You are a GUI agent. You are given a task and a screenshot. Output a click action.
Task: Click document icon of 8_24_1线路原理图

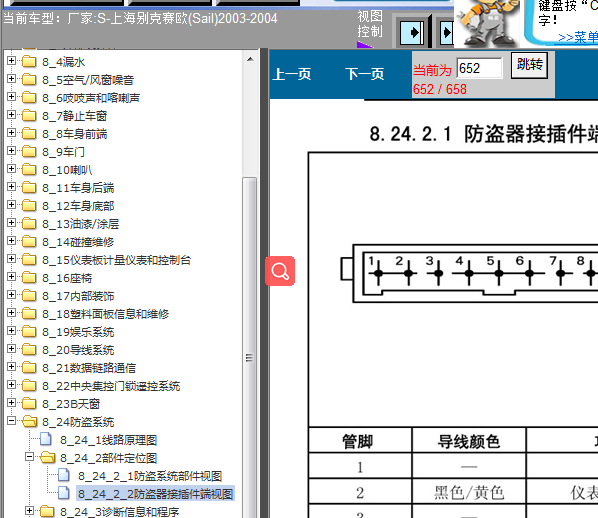46,439
